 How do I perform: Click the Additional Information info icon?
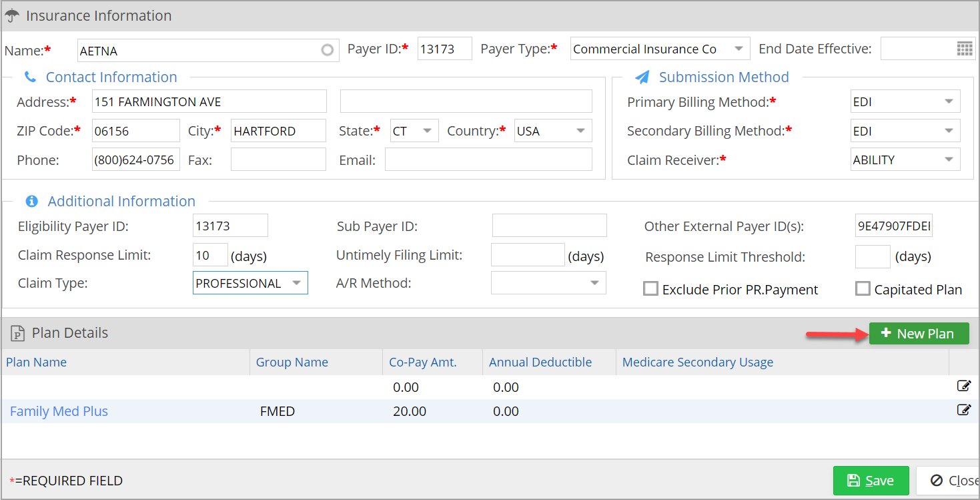coord(31,201)
